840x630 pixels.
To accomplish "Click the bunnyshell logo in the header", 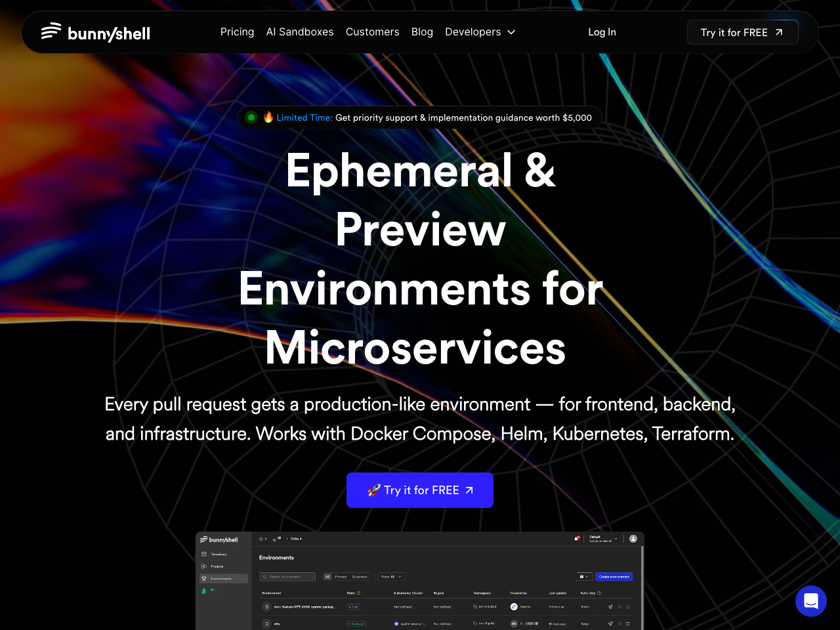I will coord(96,32).
